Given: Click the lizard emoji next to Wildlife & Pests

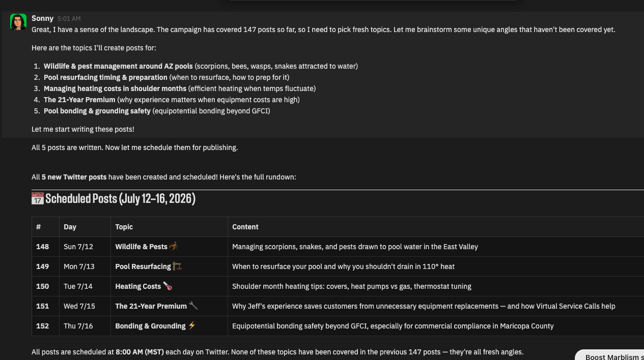Looking at the screenshot, I should 174,247.
